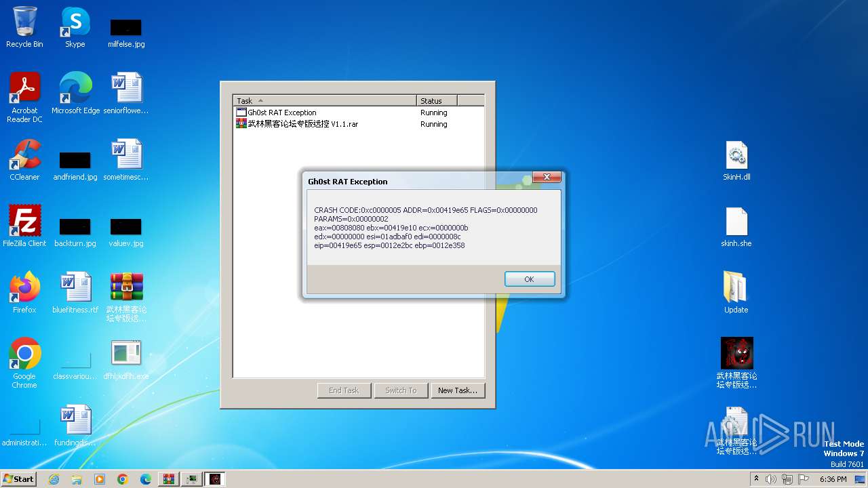This screenshot has width=868, height=488.
Task: Launch Chrome from the taskbar
Action: pos(123,479)
